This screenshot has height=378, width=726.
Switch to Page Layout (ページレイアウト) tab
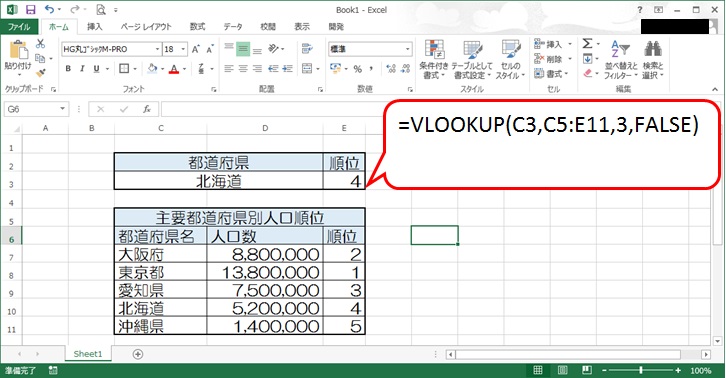[x=146, y=27]
